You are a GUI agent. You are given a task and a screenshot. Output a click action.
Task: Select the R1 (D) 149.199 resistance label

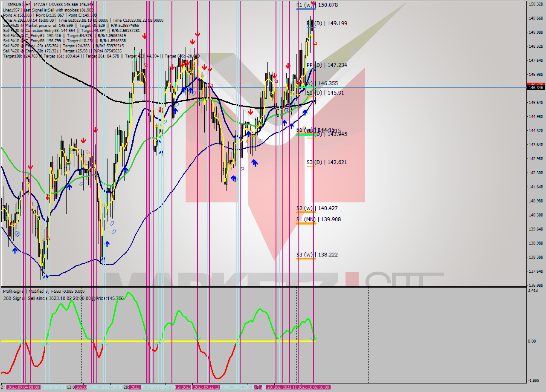coord(326,23)
